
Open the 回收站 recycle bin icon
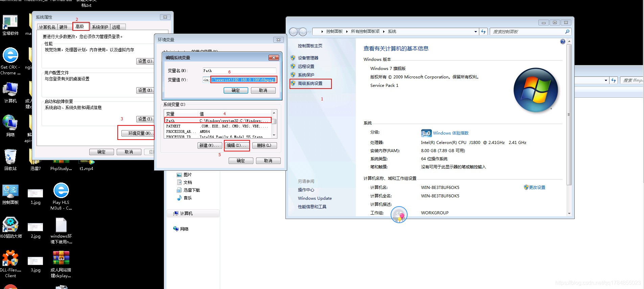10,160
